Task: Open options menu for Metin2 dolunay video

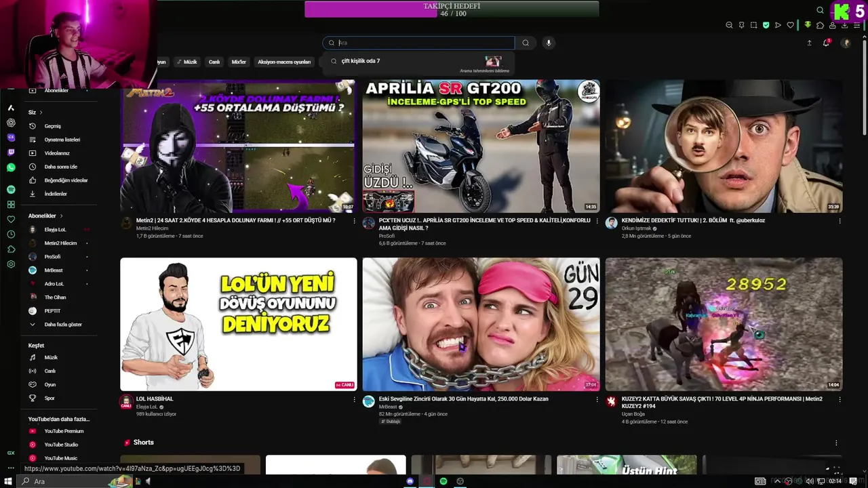Action: pyautogui.click(x=354, y=221)
